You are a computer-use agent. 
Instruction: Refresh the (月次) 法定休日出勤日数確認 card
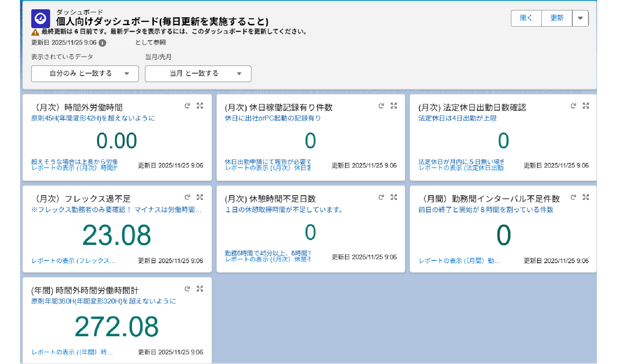point(573,106)
